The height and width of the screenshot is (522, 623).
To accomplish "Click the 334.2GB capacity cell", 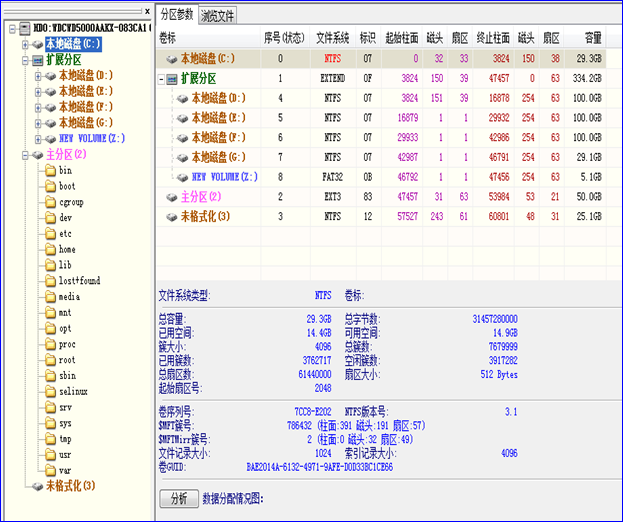I will [587, 79].
